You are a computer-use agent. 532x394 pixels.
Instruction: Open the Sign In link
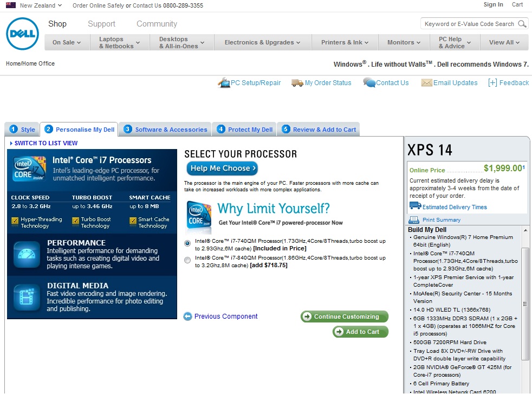[x=494, y=4]
